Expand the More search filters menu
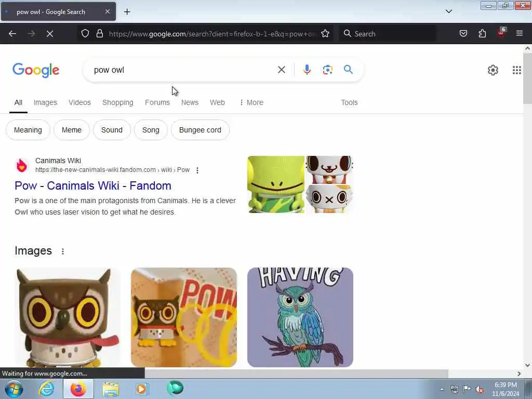Viewport: 532px width, 399px height. pyautogui.click(x=251, y=102)
